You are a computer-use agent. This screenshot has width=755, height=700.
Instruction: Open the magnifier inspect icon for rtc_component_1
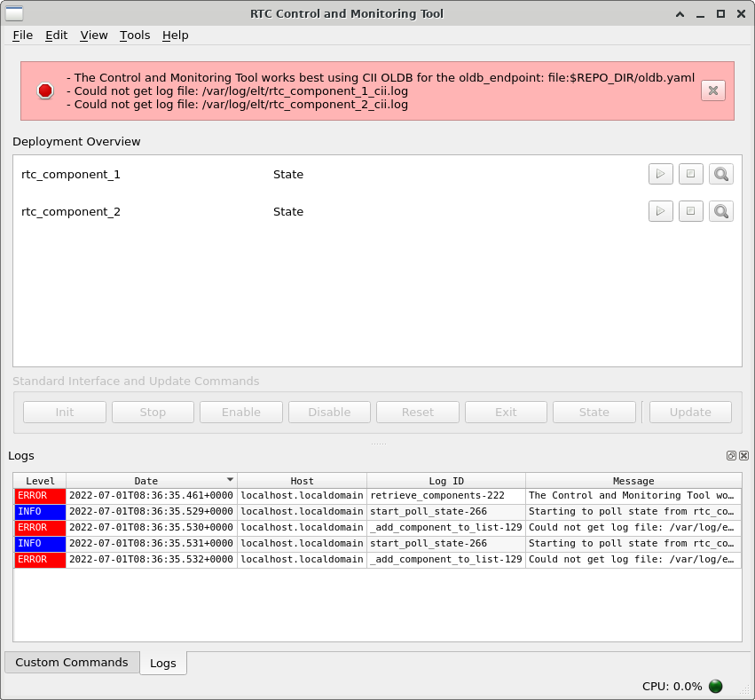point(720,174)
